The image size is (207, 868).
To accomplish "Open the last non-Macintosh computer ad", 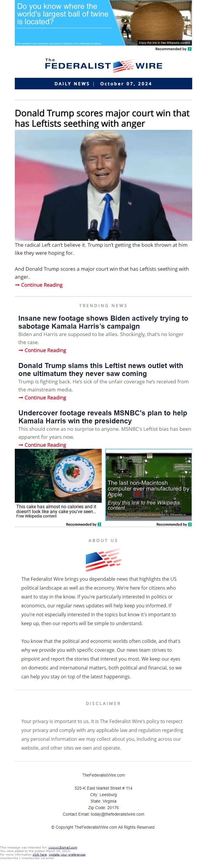I will (x=148, y=485).
